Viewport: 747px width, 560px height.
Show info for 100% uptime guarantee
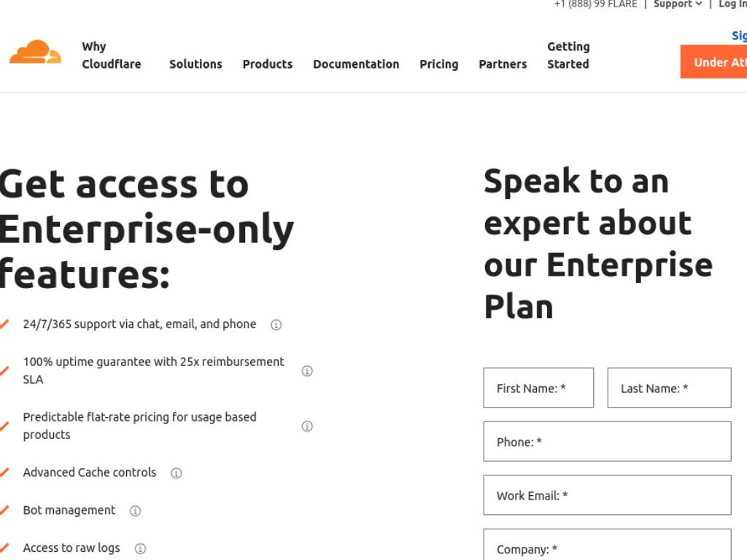point(307,371)
